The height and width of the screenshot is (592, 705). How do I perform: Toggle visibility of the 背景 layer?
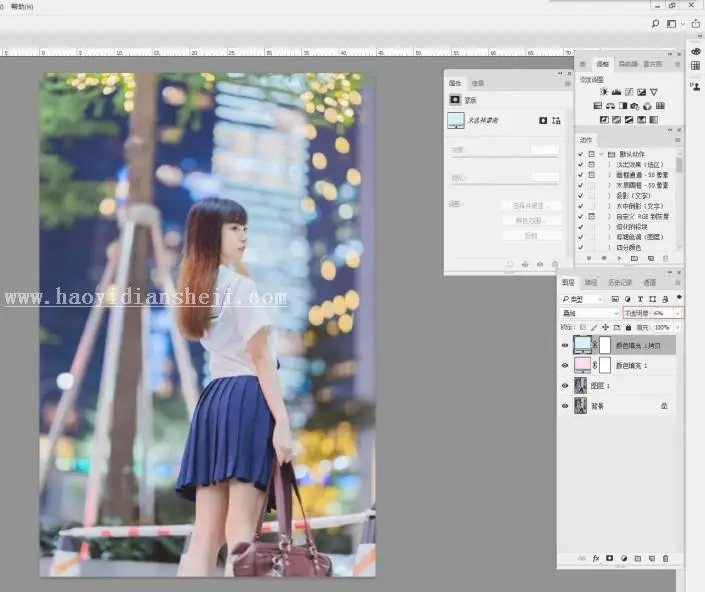[565, 406]
